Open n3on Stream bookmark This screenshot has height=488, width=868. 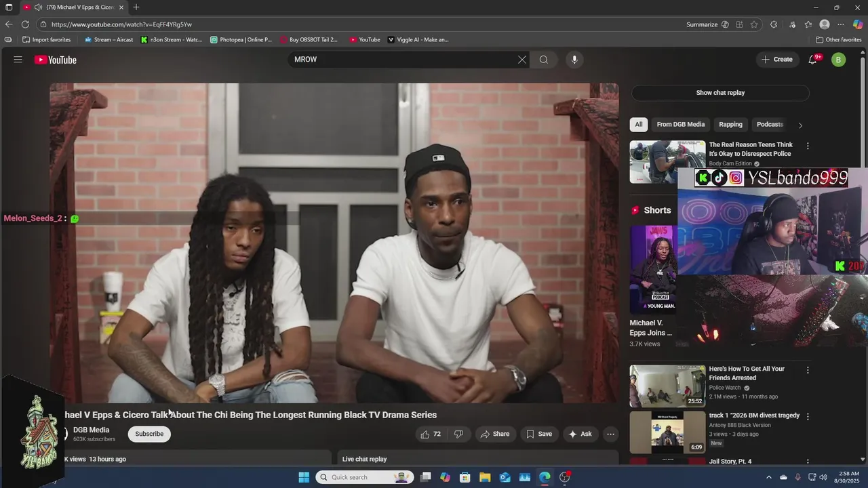click(x=172, y=39)
